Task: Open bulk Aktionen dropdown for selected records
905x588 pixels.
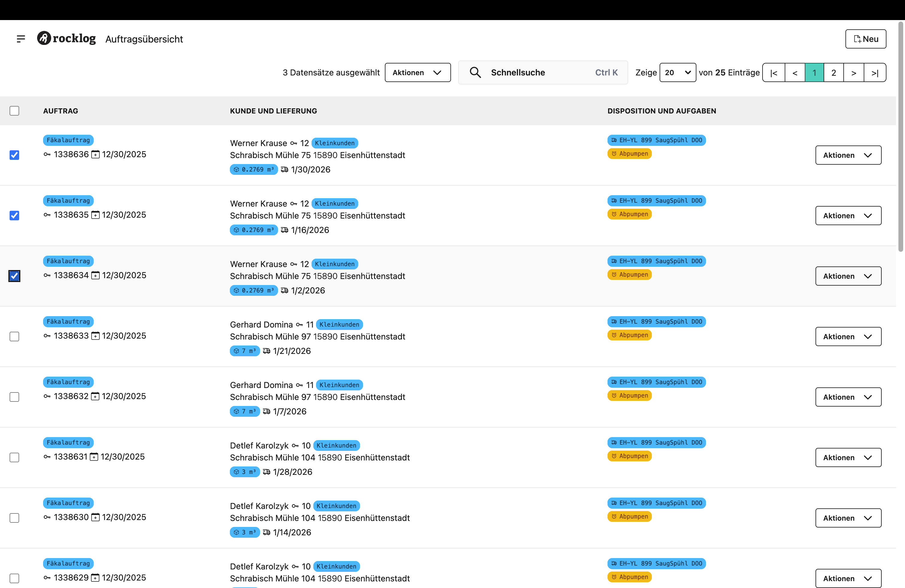Action: (417, 72)
